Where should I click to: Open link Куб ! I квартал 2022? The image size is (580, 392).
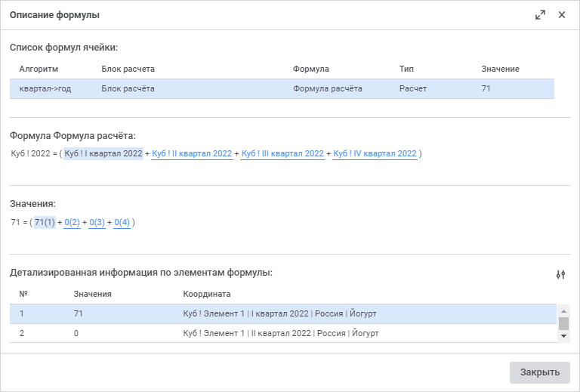coord(103,154)
